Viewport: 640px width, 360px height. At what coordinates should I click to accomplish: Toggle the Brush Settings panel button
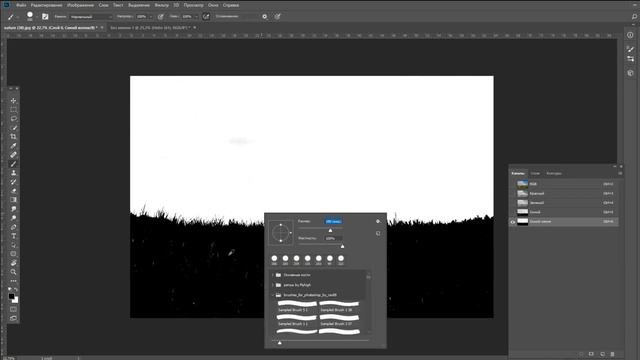point(45,17)
